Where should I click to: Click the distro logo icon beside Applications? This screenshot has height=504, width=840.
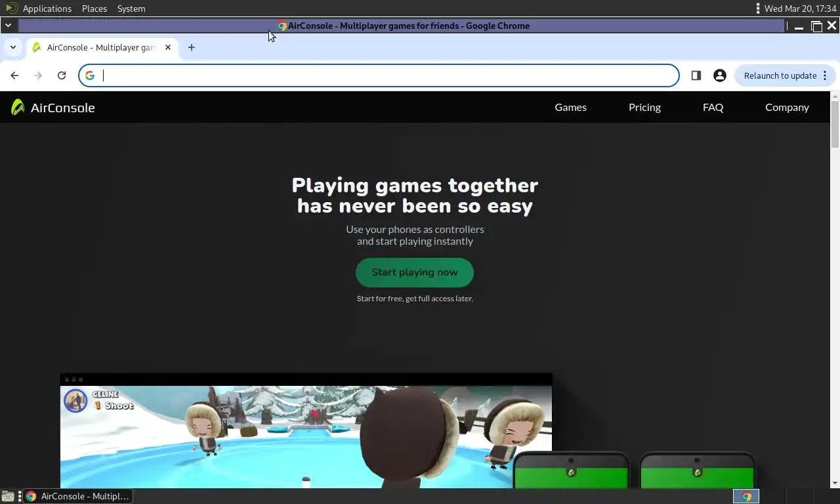[x=11, y=9]
